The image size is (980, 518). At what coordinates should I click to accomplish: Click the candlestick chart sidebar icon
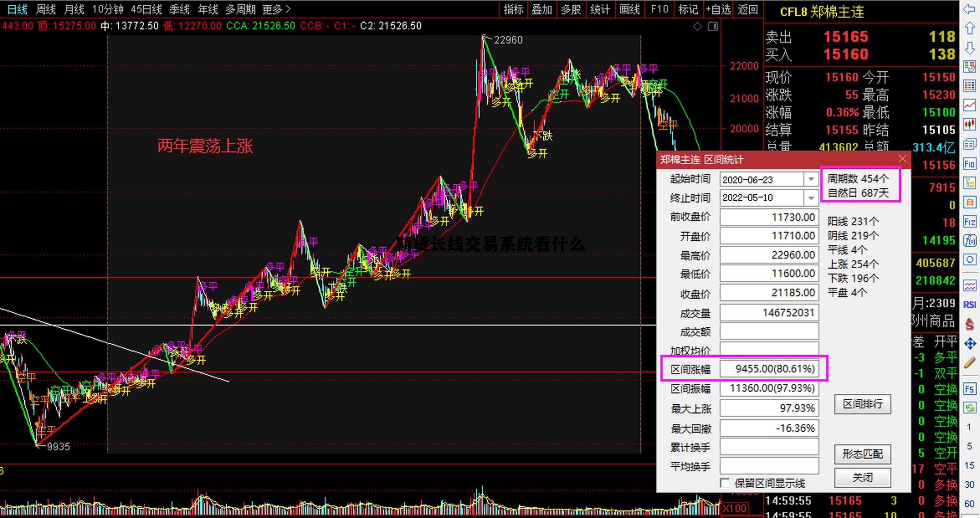click(969, 124)
